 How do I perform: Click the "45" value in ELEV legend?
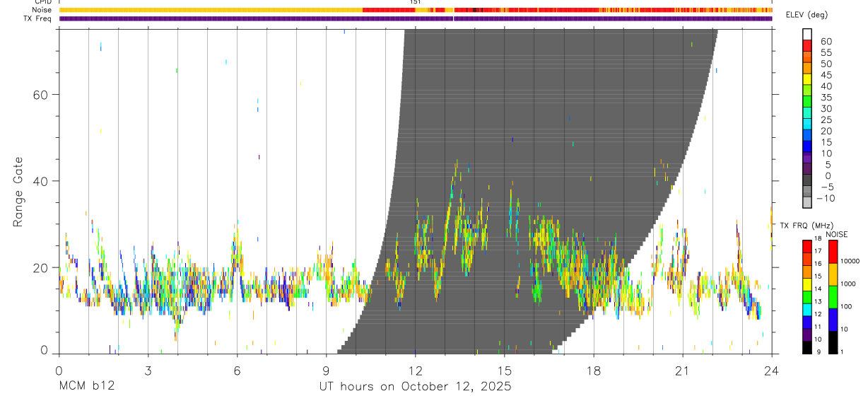point(825,75)
